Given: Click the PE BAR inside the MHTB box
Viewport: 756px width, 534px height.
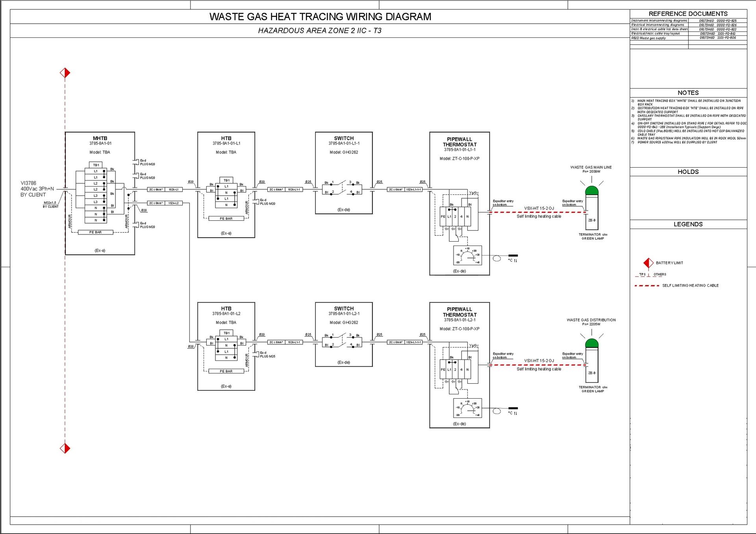Looking at the screenshot, I should tap(96, 232).
